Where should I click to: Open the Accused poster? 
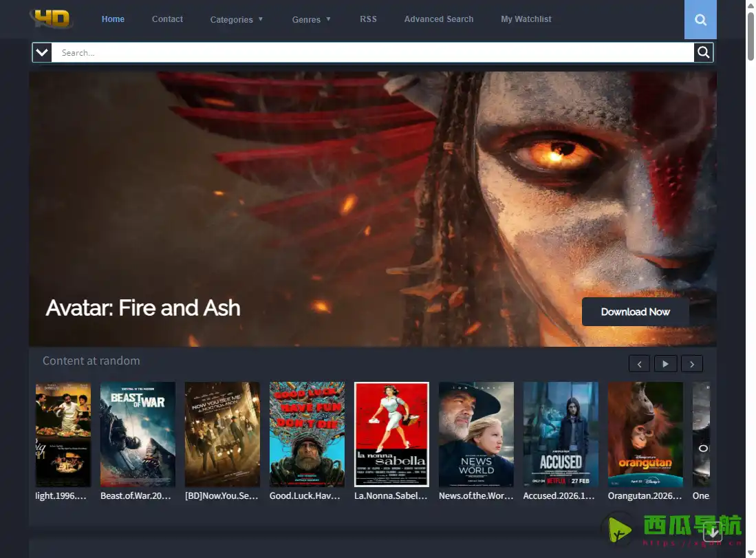point(561,434)
